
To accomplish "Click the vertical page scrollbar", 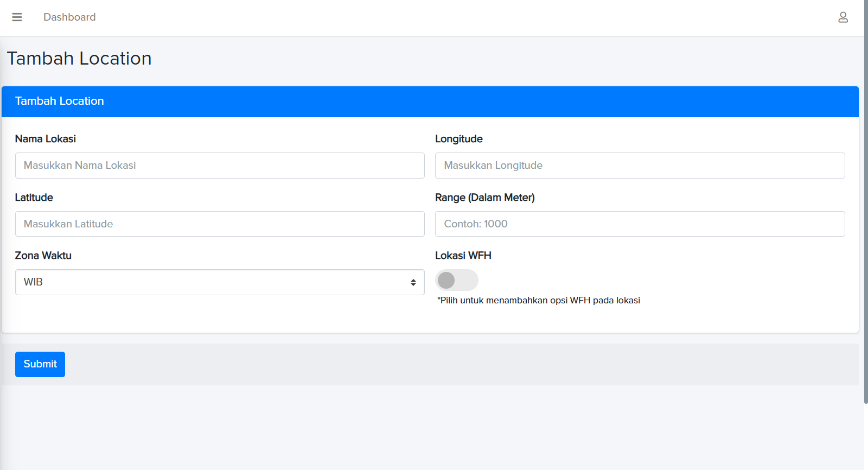I will tap(866, 217).
